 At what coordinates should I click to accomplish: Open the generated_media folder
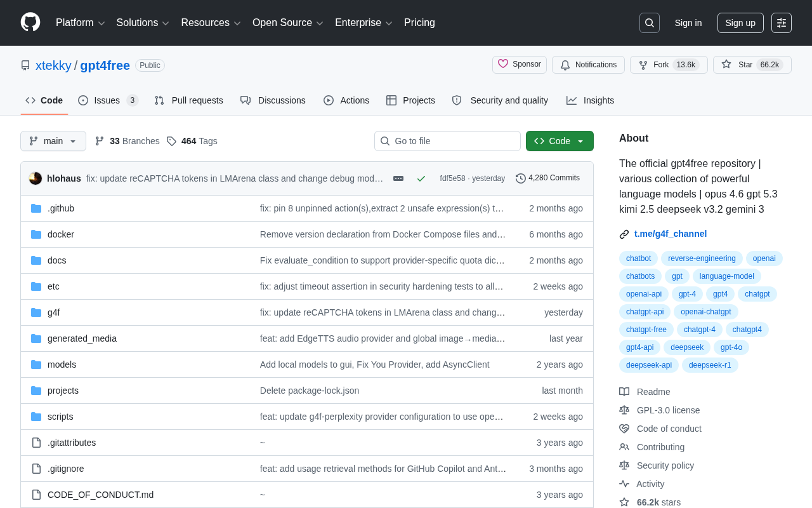(82, 338)
